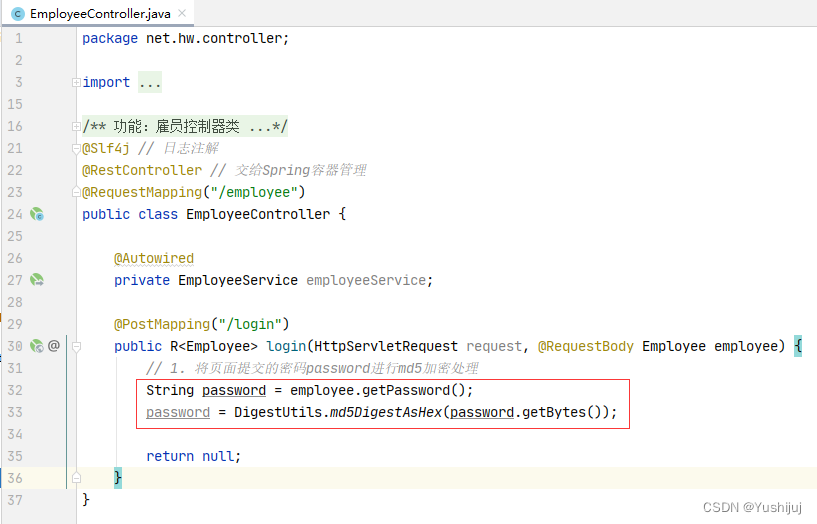817x524 pixels.
Task: Click Spring bean gutter icon on line 24
Action: point(36,214)
